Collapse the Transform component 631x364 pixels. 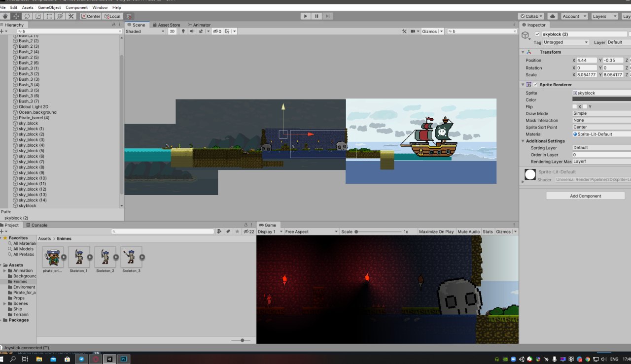click(x=523, y=52)
